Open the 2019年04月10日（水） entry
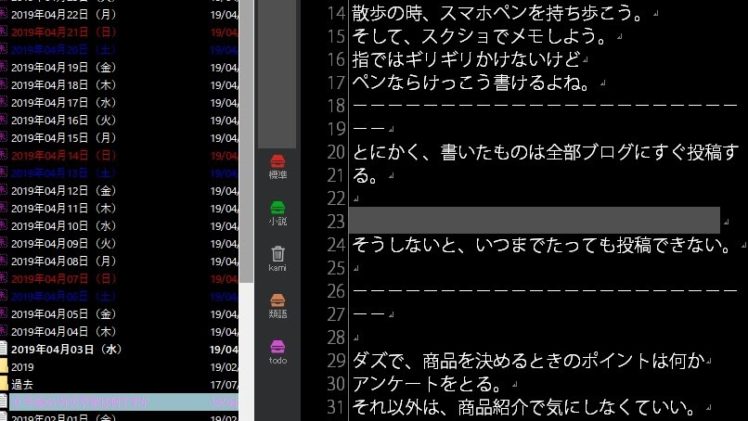Viewport: 748px width, 421px height. 65,226
